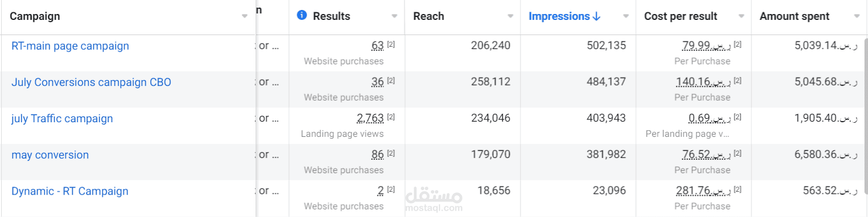Click the 281.76 cost per result value
This screenshot has width=868, height=217.
click(x=703, y=191)
